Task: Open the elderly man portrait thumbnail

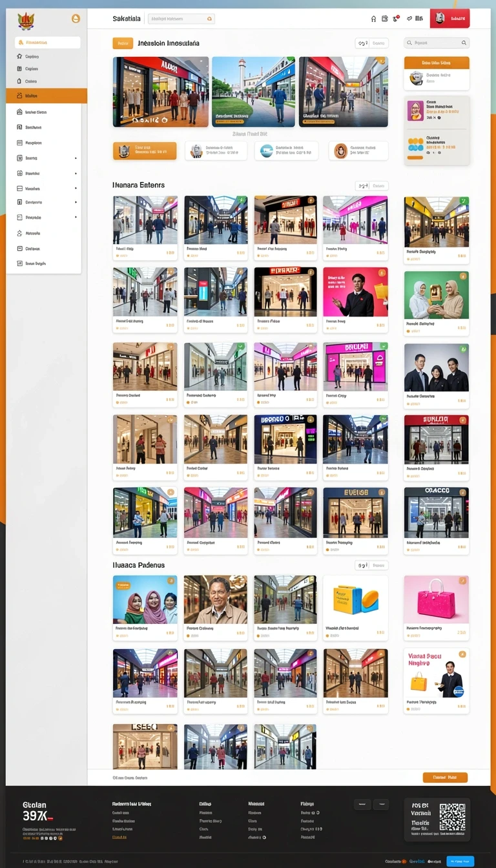Action: coord(216,600)
